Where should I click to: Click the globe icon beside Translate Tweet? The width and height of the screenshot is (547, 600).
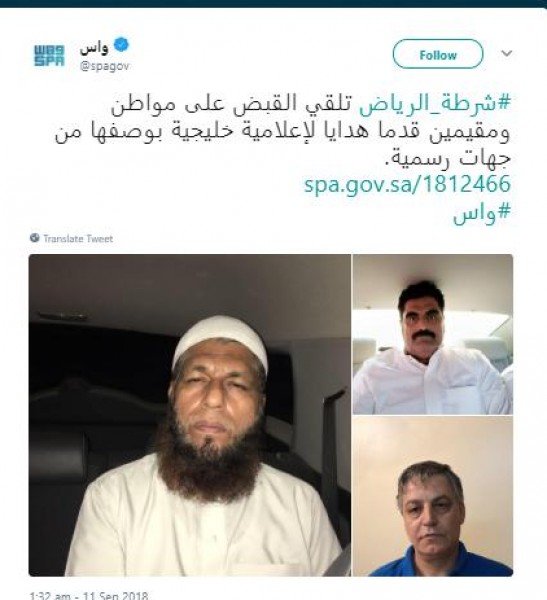pos(34,238)
